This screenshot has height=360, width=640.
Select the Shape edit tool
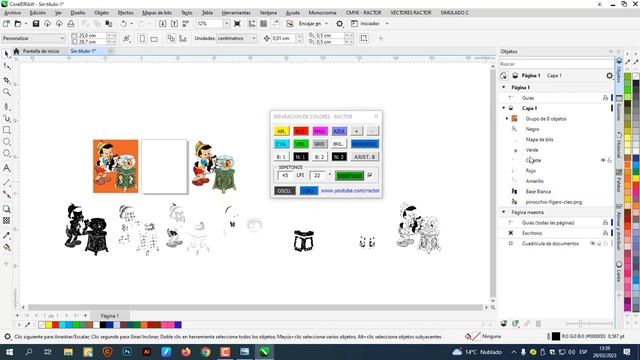click(7, 66)
